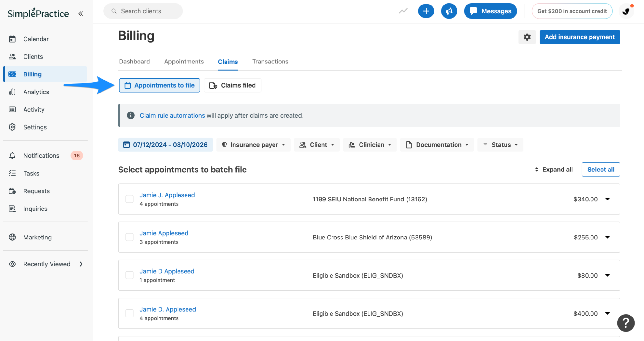Screen dimensions: 644x341
Task: Open Activity in the sidebar
Action: click(x=45, y=110)
